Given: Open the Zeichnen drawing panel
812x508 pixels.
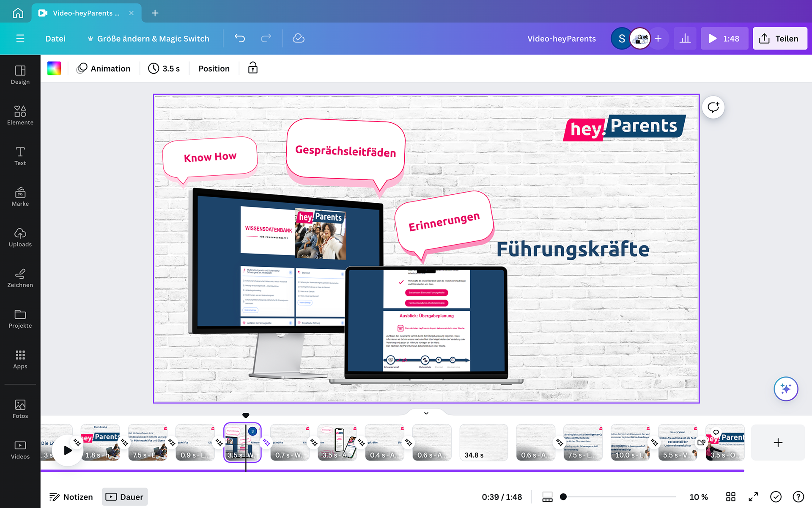Looking at the screenshot, I should [x=20, y=278].
